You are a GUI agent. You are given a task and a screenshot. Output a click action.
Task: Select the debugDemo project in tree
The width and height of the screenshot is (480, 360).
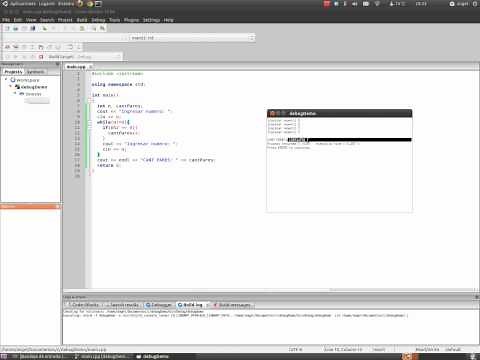(34, 87)
